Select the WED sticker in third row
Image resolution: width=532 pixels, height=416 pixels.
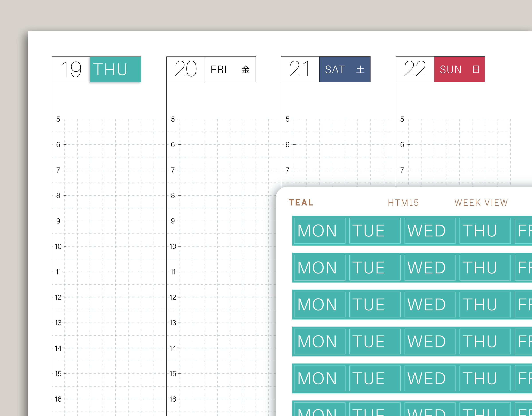(430, 304)
